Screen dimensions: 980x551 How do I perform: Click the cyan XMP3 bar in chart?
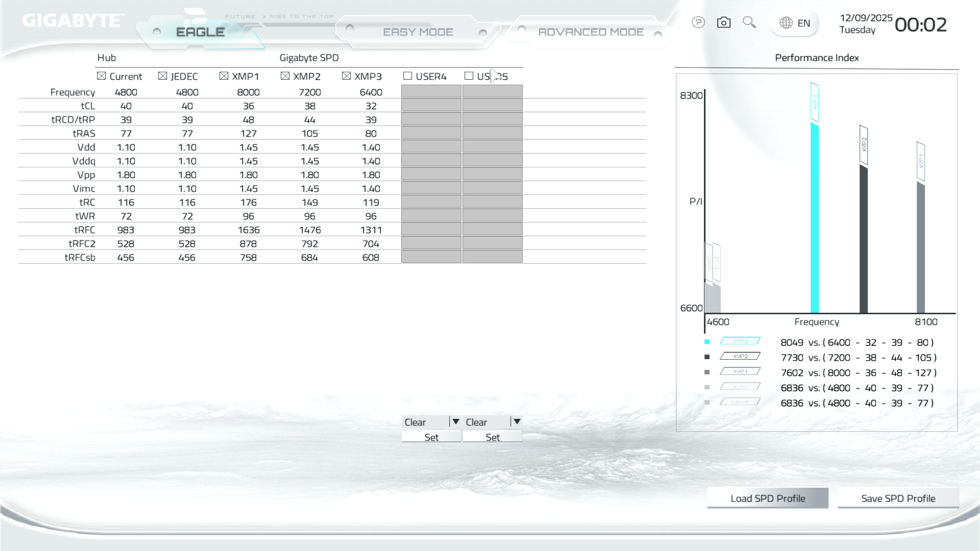coord(815,219)
